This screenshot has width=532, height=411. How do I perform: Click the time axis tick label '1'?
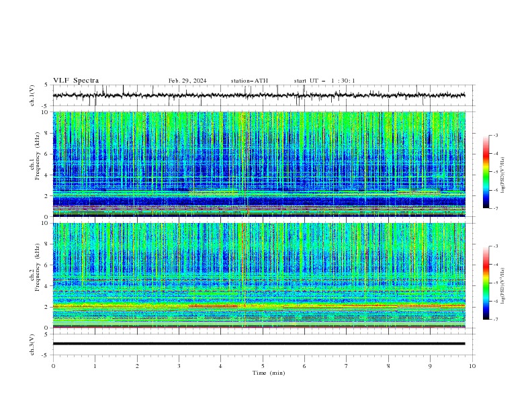tap(95, 366)
